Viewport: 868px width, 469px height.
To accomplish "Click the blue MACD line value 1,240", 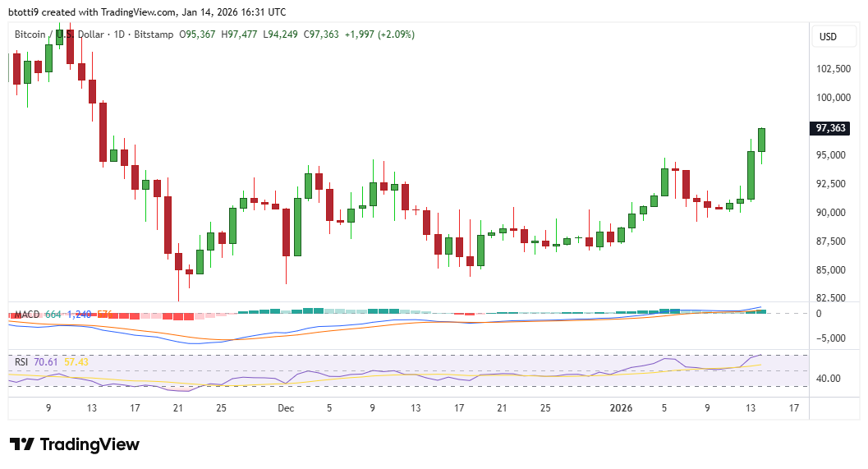I will (x=80, y=315).
